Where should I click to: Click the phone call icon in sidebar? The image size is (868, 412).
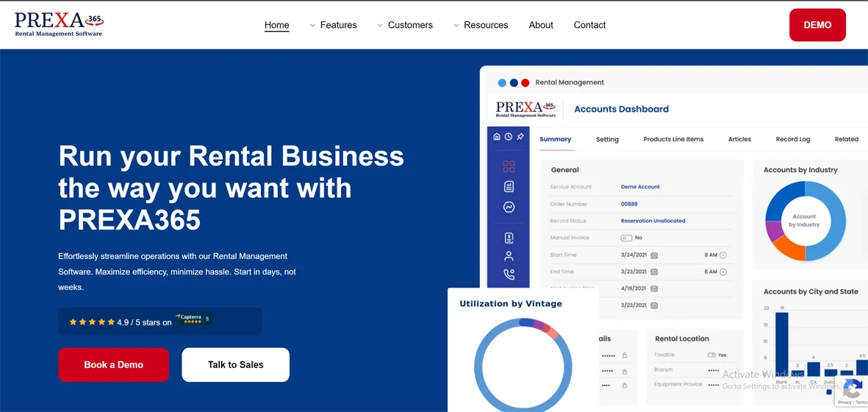coord(509,274)
